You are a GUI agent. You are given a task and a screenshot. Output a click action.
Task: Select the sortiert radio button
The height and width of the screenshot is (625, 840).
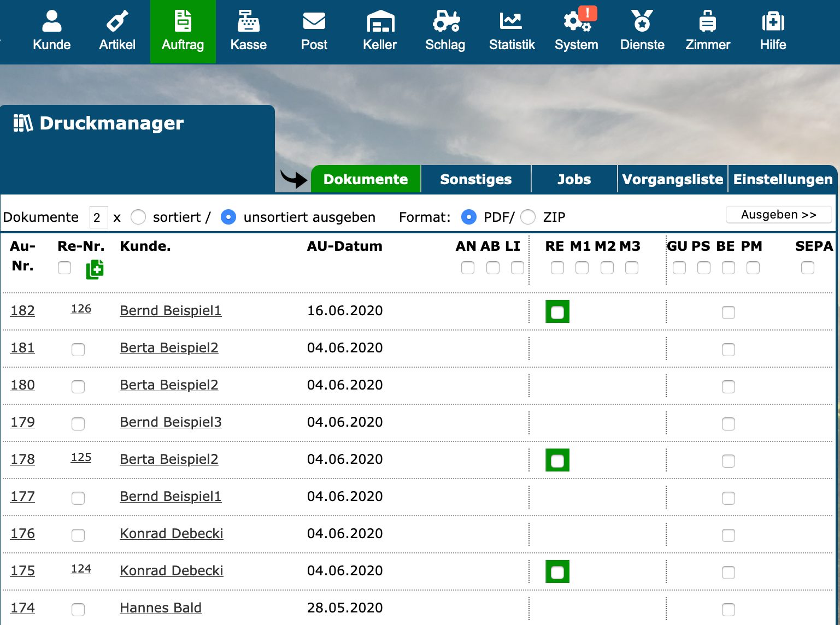pyautogui.click(x=138, y=217)
